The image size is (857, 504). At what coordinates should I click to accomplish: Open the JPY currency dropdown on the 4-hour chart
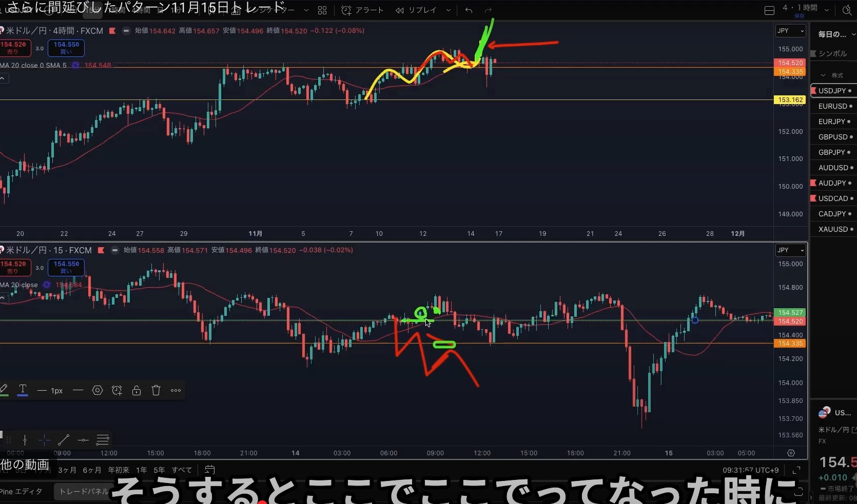click(790, 31)
